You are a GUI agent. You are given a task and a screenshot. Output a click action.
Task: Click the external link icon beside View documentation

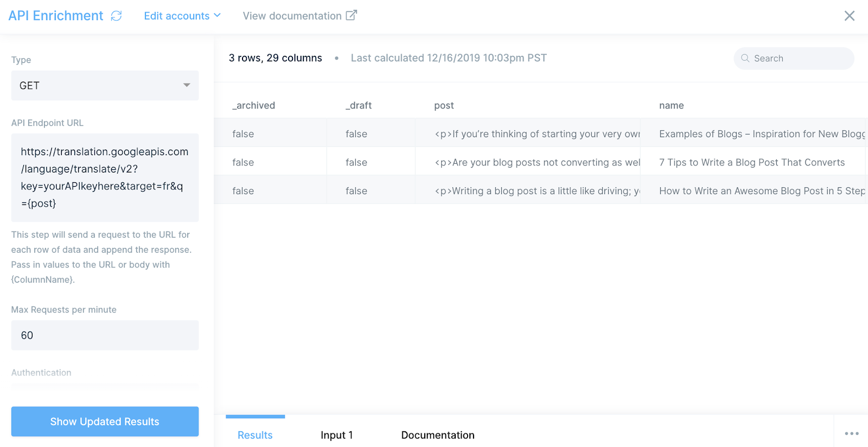click(352, 15)
